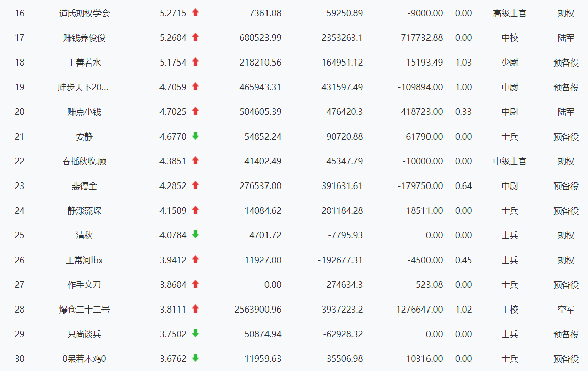This screenshot has width=588, height=371.
Task: Click the green down arrow in 清秋's row
Action: point(195,235)
